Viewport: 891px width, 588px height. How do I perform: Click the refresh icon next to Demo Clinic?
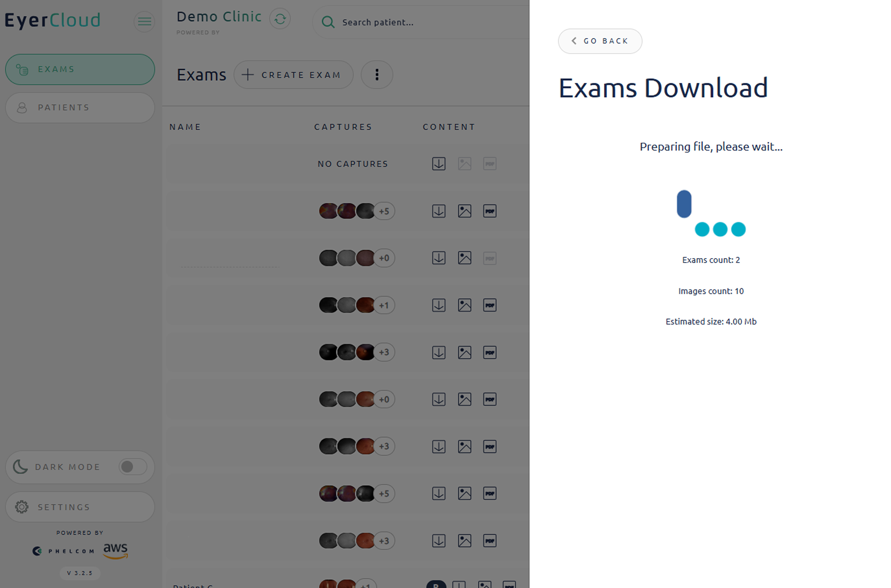pos(280,19)
